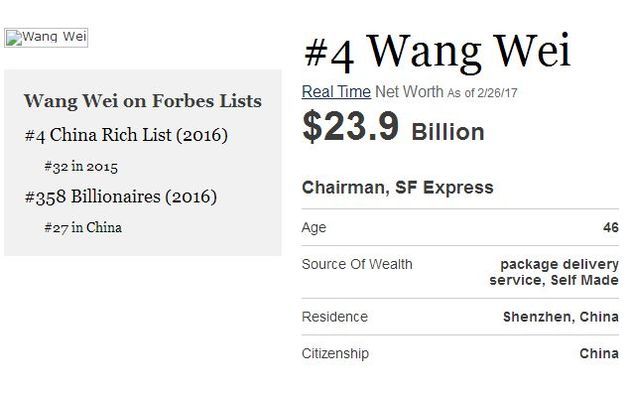Click package delivery service, Self Made value

pos(554,272)
